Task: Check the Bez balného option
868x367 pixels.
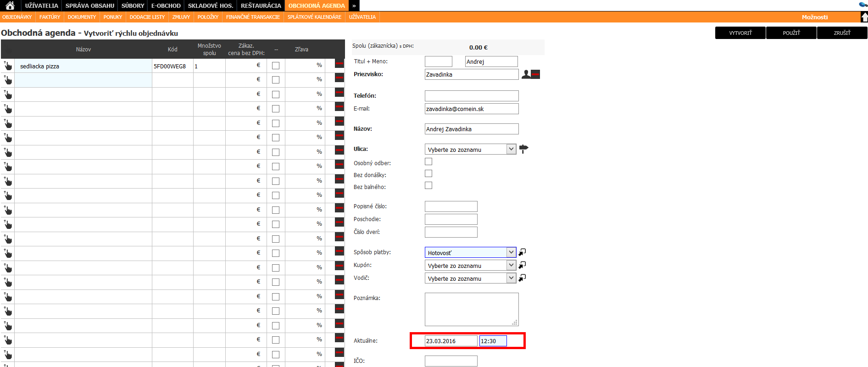Action: [428, 185]
